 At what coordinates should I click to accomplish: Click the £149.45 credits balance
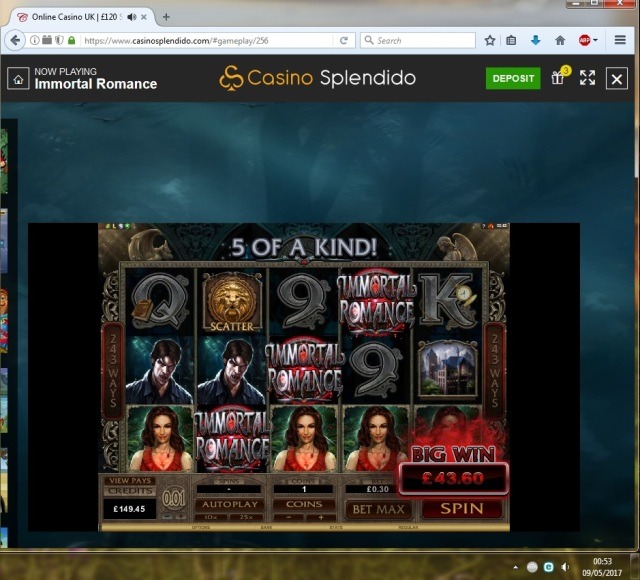coord(129,509)
